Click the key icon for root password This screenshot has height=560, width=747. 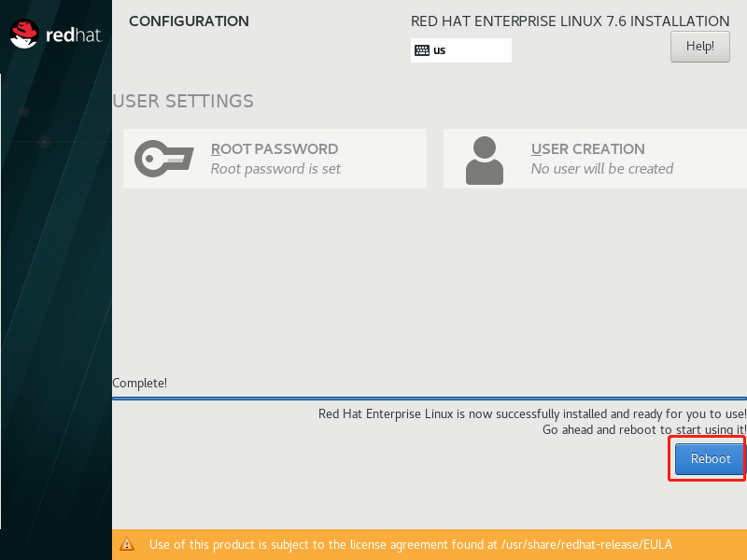tap(164, 159)
